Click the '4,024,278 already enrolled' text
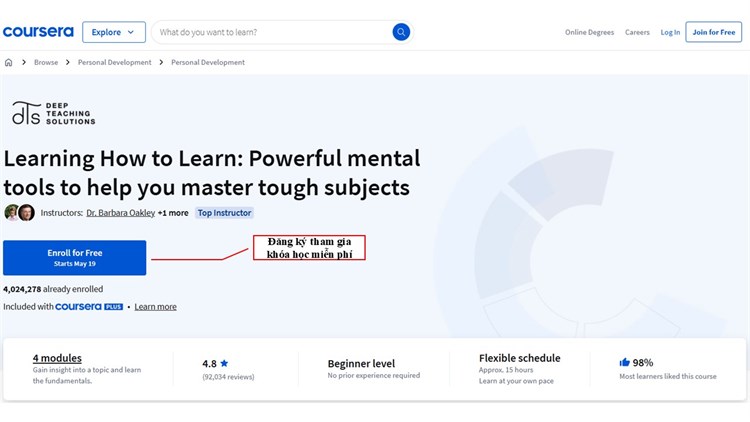750x422 pixels. [53, 289]
